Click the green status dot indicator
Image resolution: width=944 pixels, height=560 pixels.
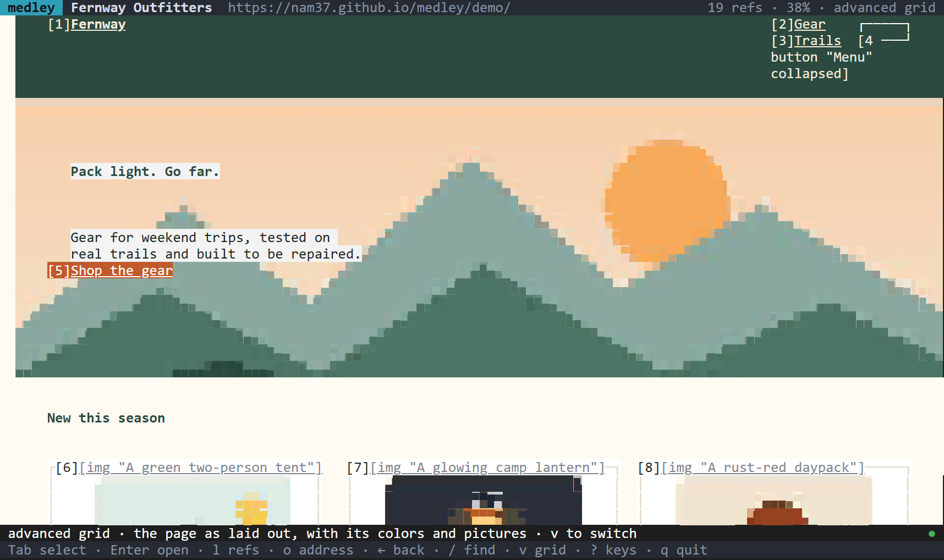pos(932,534)
